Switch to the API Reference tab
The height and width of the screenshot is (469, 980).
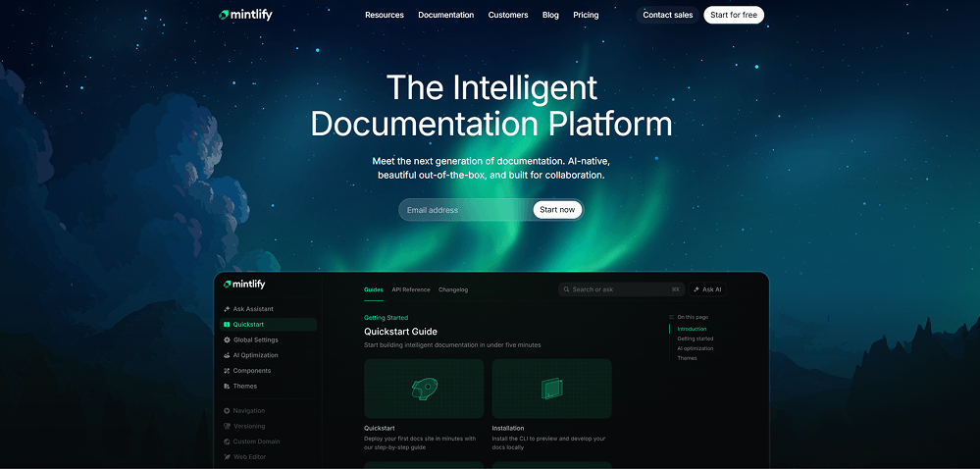(x=411, y=289)
